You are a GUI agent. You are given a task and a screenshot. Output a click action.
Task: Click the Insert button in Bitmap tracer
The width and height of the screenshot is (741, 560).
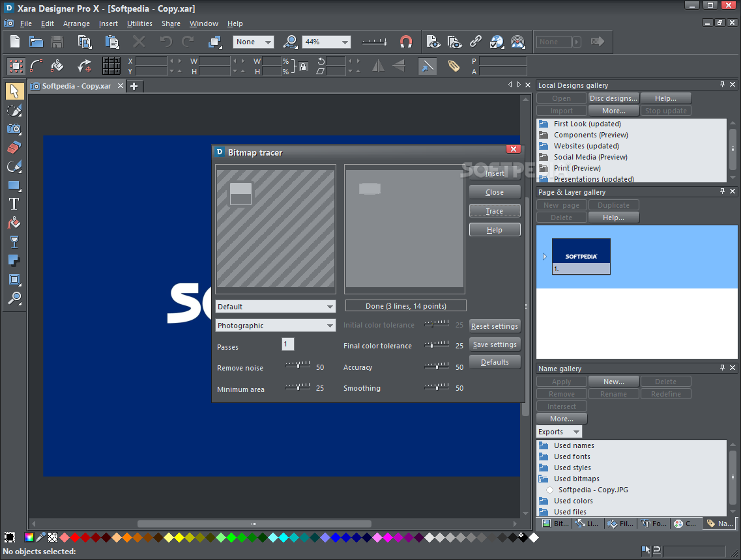click(495, 173)
